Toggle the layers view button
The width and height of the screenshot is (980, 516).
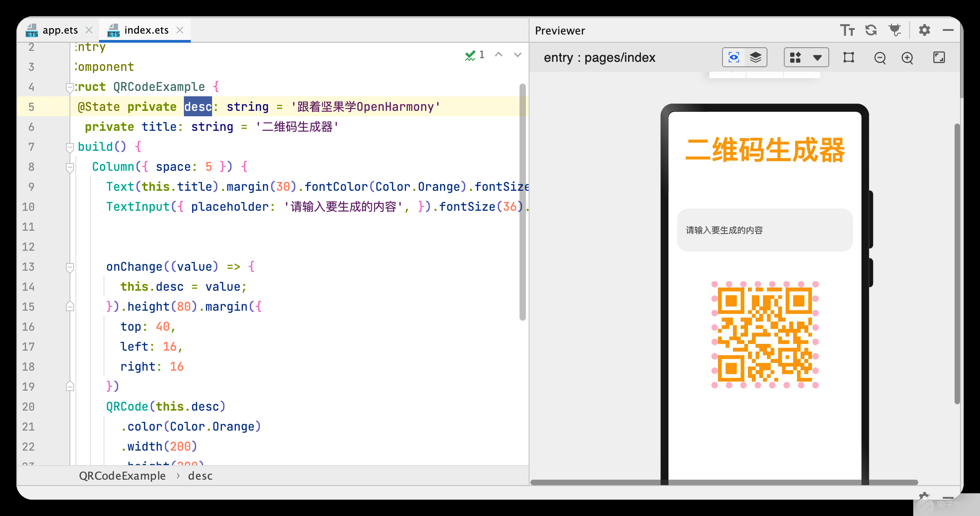click(x=756, y=58)
